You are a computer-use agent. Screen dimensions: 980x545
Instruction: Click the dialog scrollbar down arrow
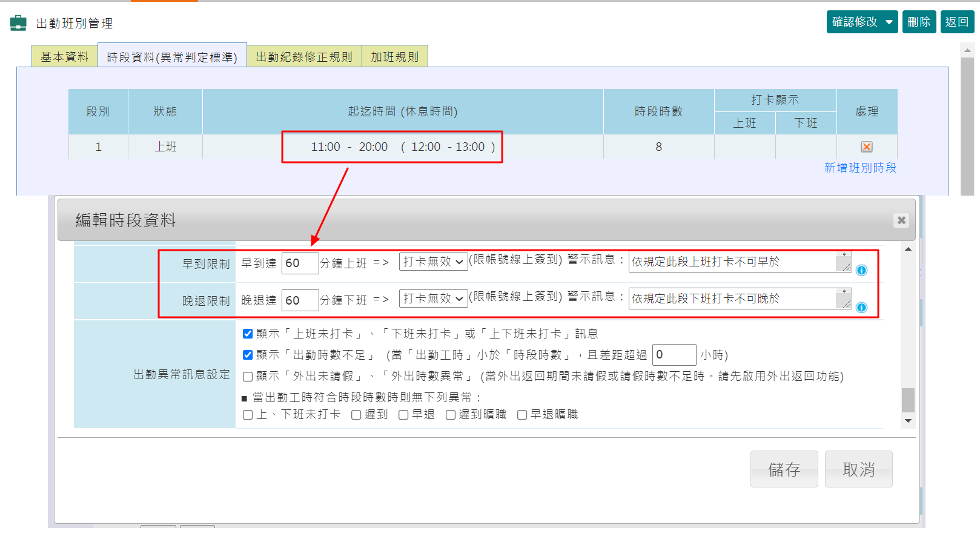907,420
